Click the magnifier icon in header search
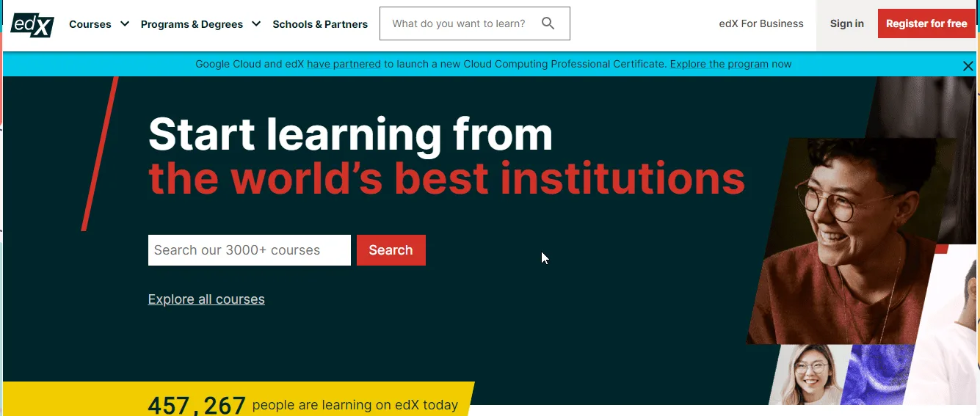 [548, 23]
